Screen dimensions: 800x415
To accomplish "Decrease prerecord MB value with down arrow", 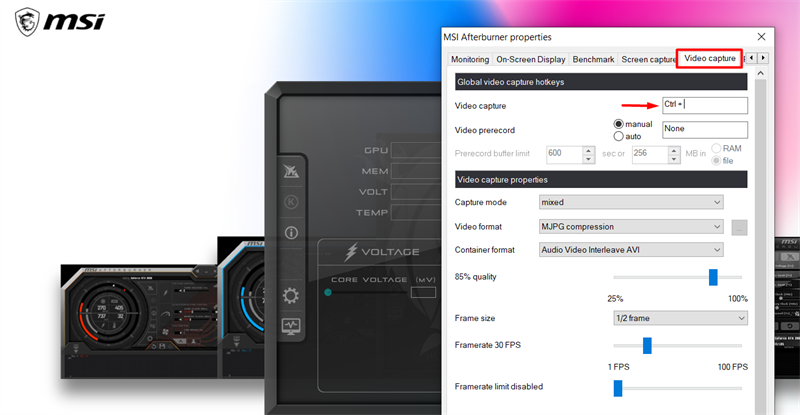I will [674, 159].
